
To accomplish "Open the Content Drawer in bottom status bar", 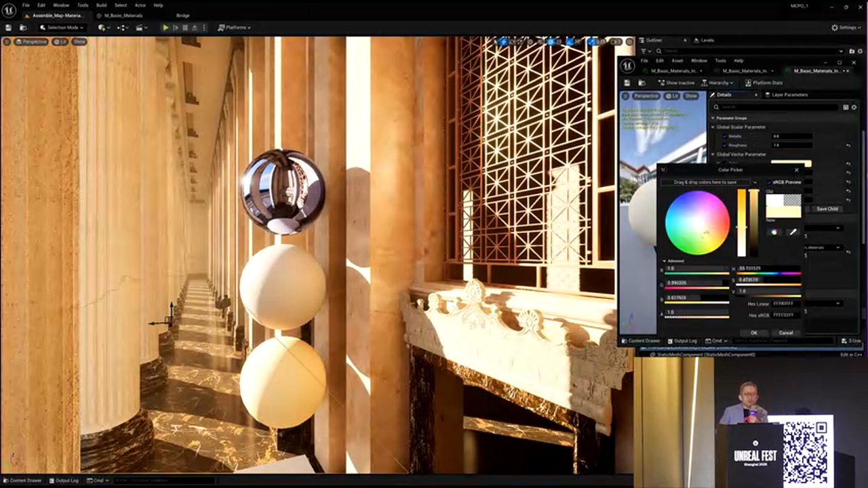I will [26, 481].
